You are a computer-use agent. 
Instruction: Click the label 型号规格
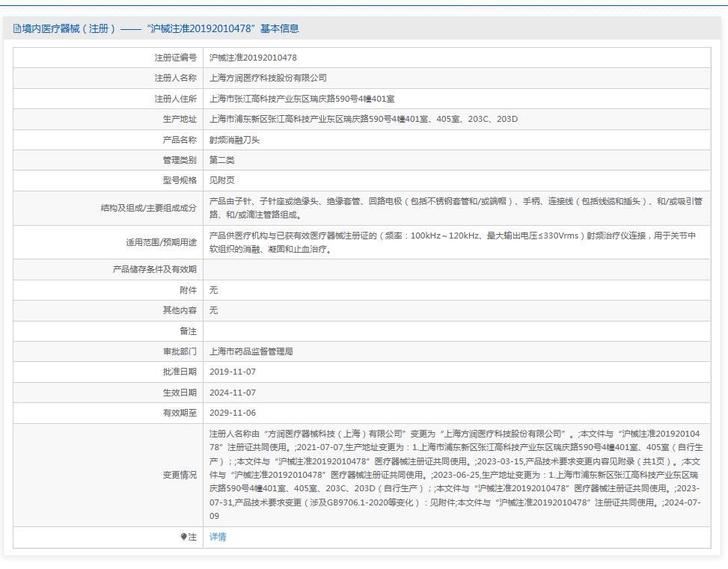pos(180,180)
